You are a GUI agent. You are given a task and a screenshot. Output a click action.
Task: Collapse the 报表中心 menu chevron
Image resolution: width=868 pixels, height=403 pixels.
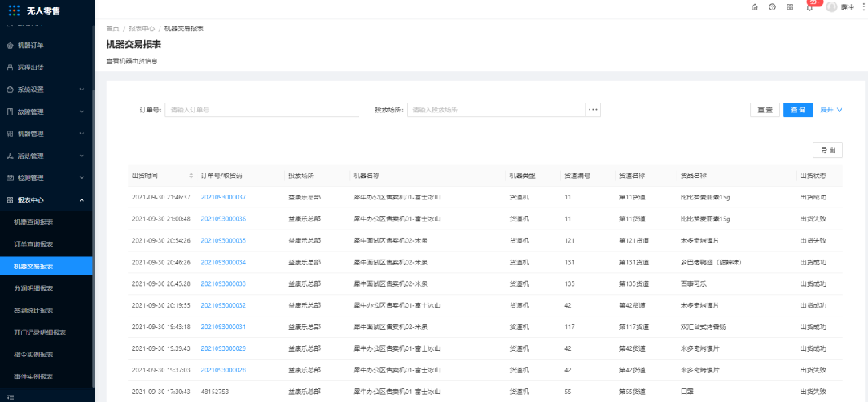tap(82, 200)
